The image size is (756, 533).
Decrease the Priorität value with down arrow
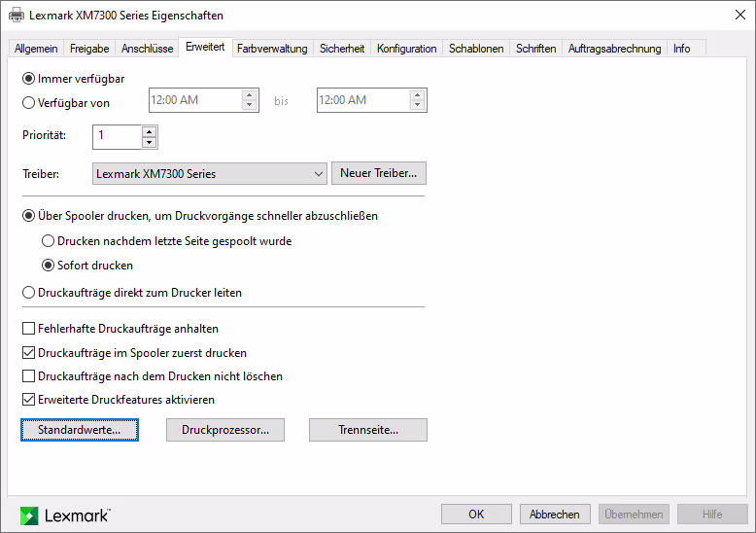pos(150,142)
